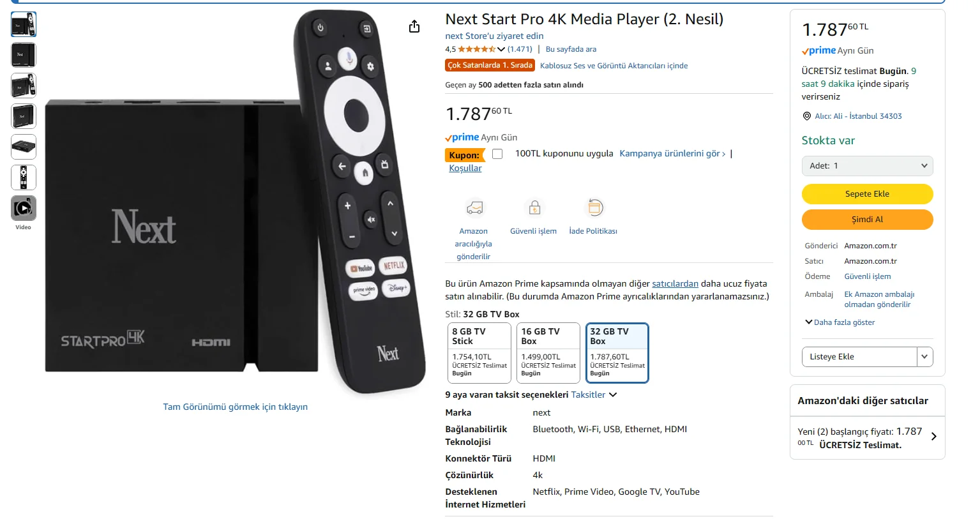
Task: Expand star rating popover arrow
Action: pyautogui.click(x=501, y=49)
